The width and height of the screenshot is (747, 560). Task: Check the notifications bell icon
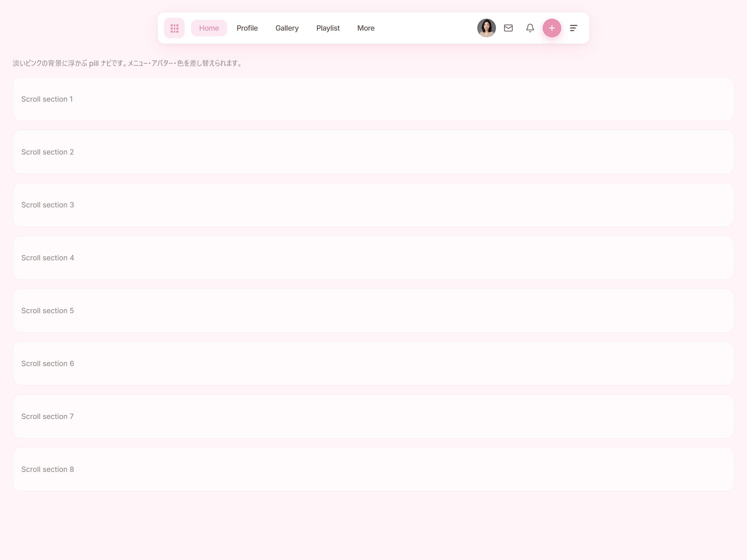[x=530, y=28]
